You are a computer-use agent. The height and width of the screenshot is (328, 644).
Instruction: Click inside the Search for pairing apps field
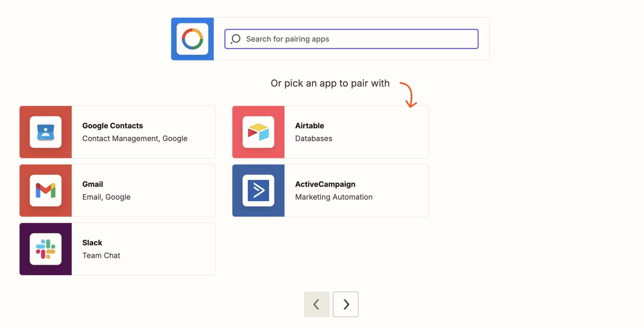pyautogui.click(x=351, y=39)
